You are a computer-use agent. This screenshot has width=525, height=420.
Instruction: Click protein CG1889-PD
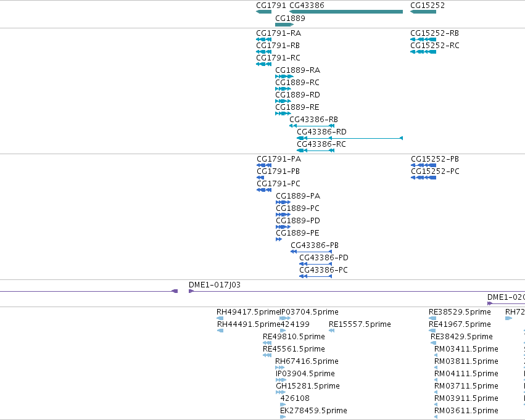298,221
